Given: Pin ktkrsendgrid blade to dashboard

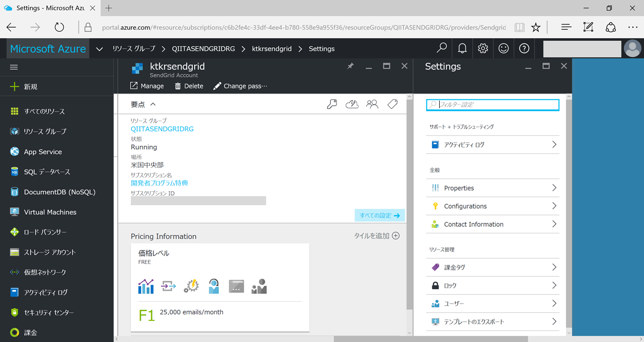Looking at the screenshot, I should pos(351,66).
